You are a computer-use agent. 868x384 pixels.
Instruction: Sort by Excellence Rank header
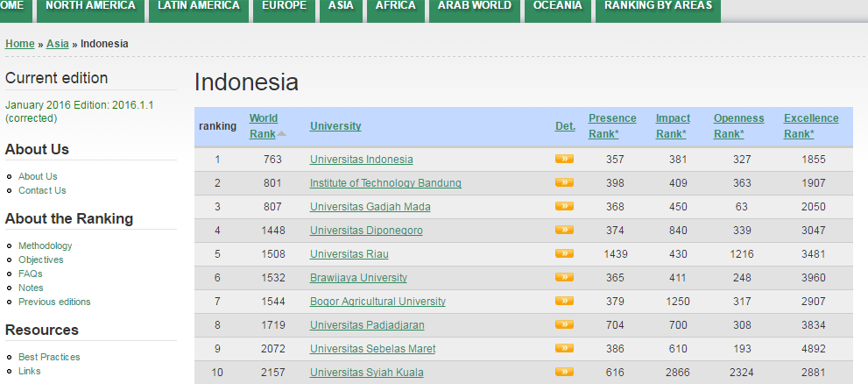(811, 125)
